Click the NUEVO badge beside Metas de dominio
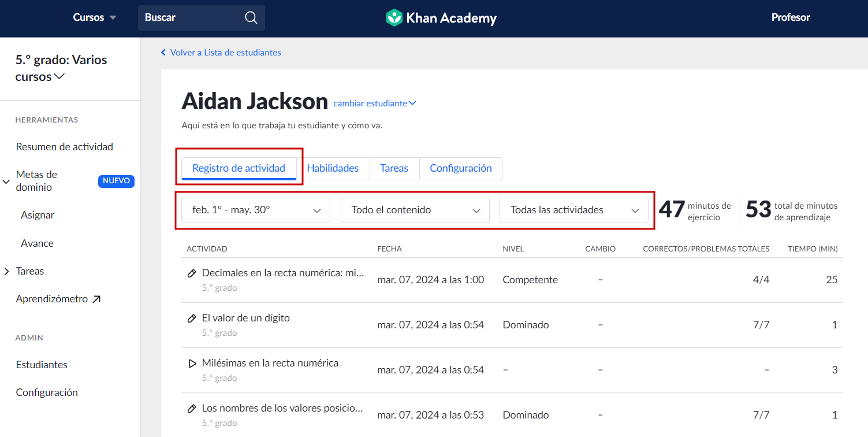Screen dimensions: 868x437 [116, 181]
